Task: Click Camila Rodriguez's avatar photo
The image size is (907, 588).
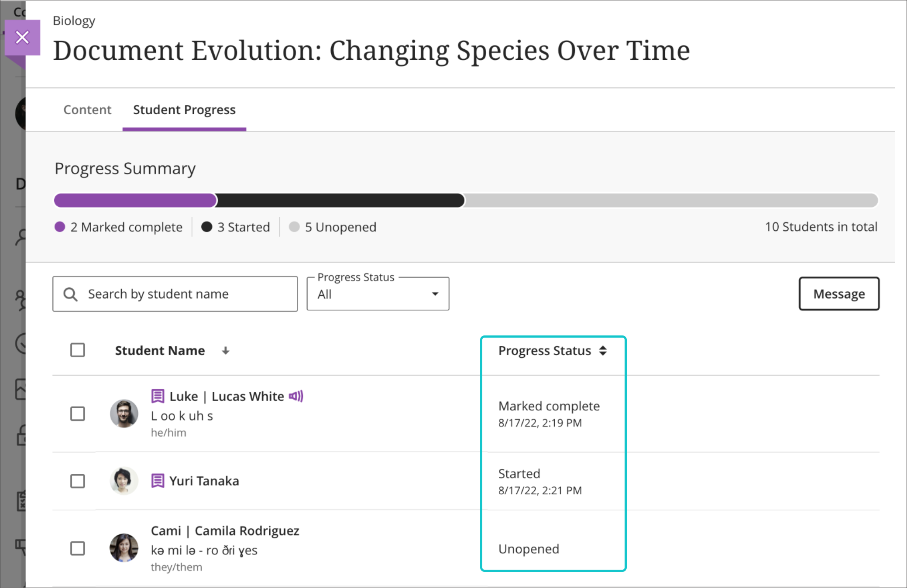Action: point(124,548)
